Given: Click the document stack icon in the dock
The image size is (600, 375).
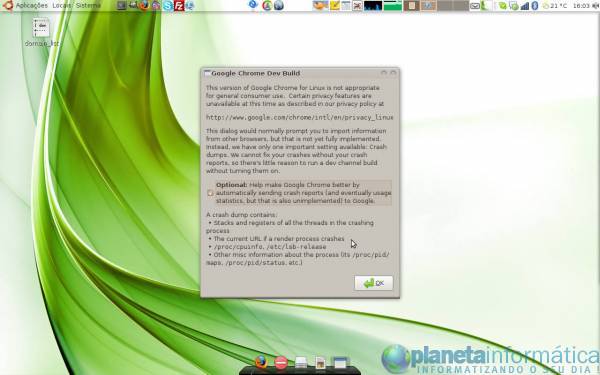Looking at the screenshot, I should (301, 362).
